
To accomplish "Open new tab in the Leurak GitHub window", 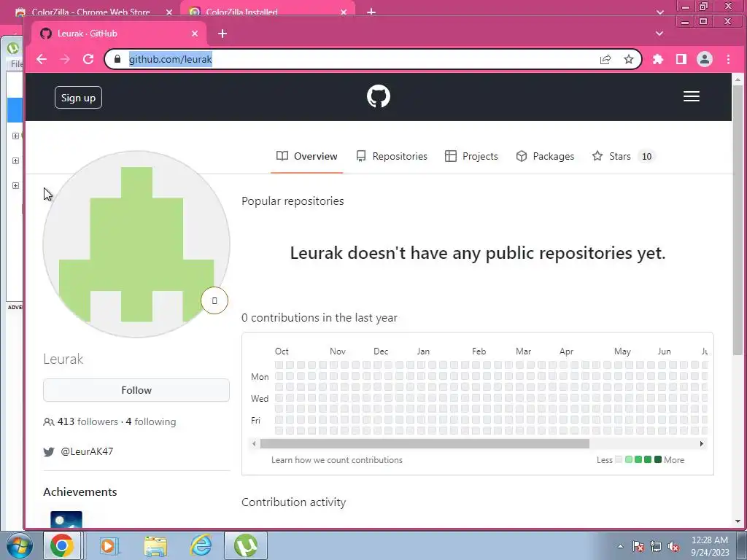I will 222,34.
